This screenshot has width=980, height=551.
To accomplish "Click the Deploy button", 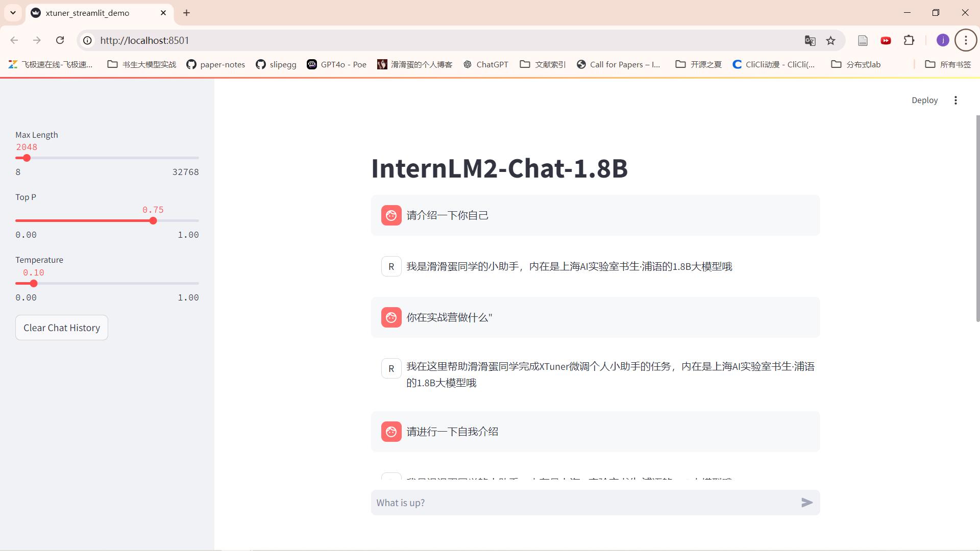I will click(925, 100).
